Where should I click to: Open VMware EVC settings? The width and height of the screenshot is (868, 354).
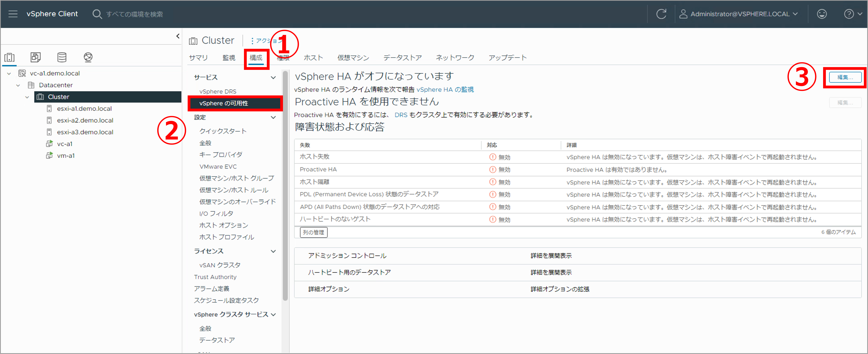pos(218,166)
